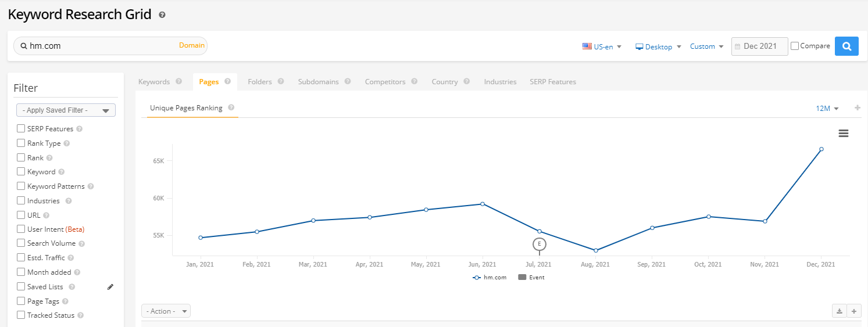
Task: Click the help icon beside SERP Features filter
Action: pos(80,129)
